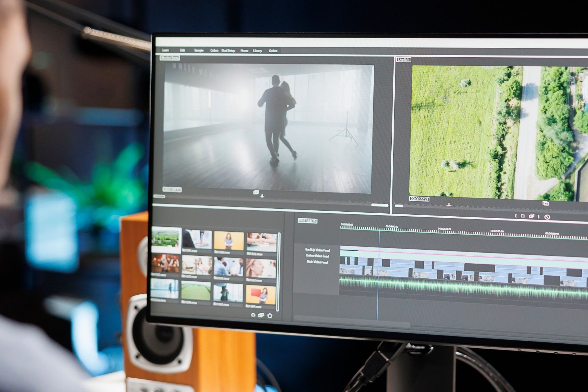Click the down-arrow insert icon under Live Edit
Screen dimensions: 588x392
449,205
